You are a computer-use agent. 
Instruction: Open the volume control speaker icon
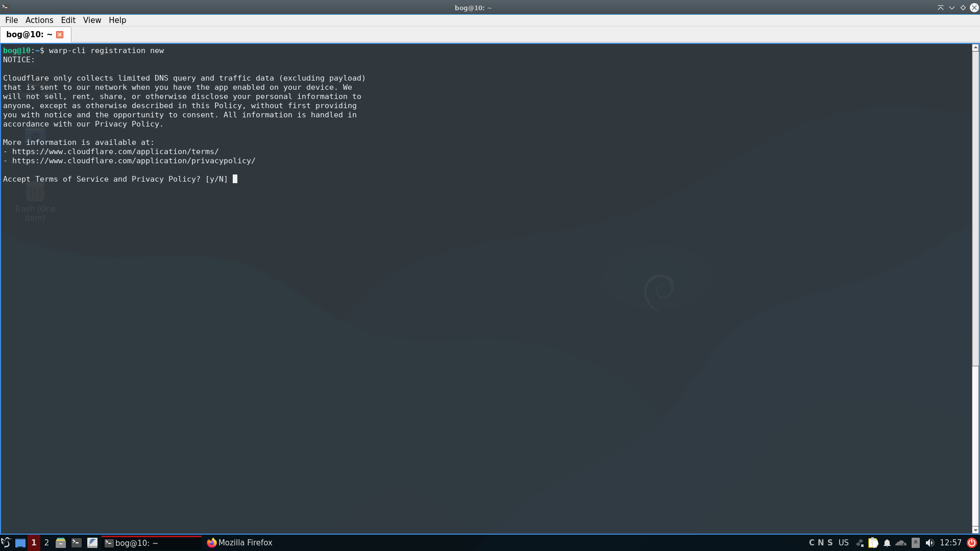pos(930,543)
